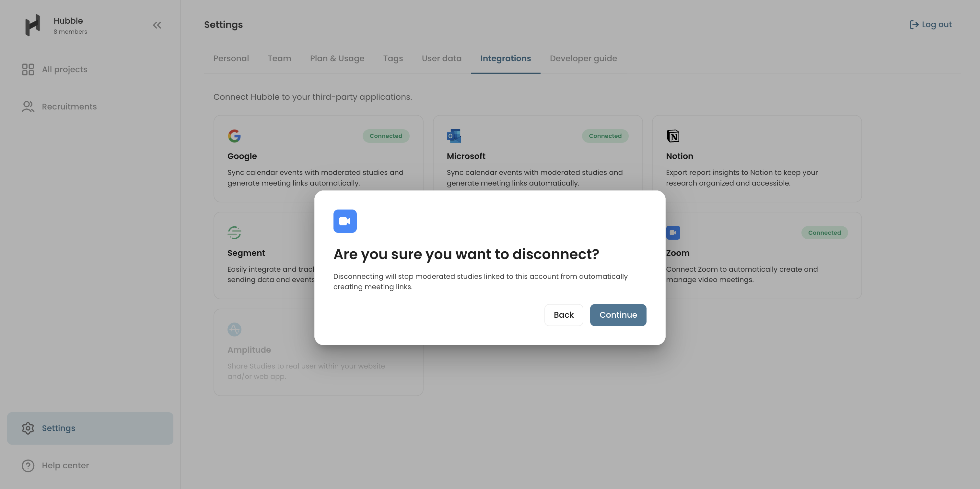The width and height of the screenshot is (980, 489).
Task: Collapse the sidebar with the double chevron
Action: click(157, 25)
